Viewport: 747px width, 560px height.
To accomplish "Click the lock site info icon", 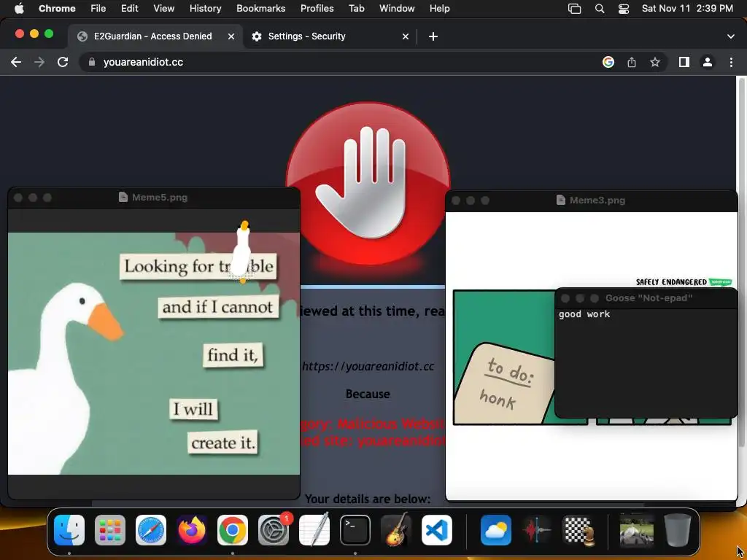I will pos(92,62).
